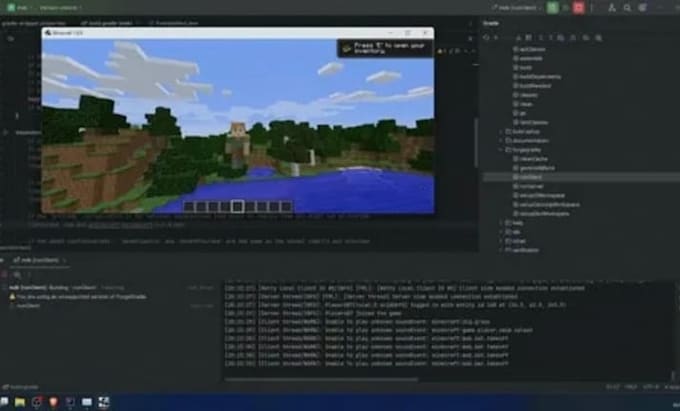
Task: Click UTF-8 encoding in status bar
Action: point(651,387)
